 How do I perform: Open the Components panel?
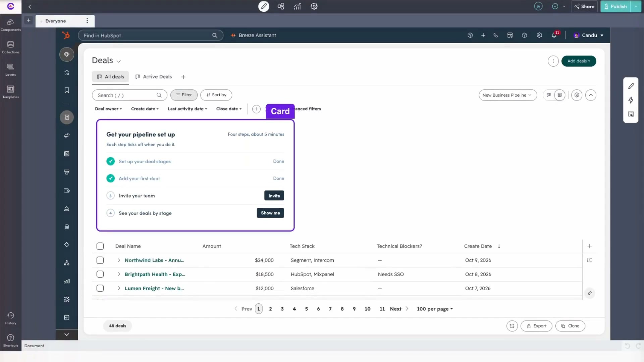(10, 25)
